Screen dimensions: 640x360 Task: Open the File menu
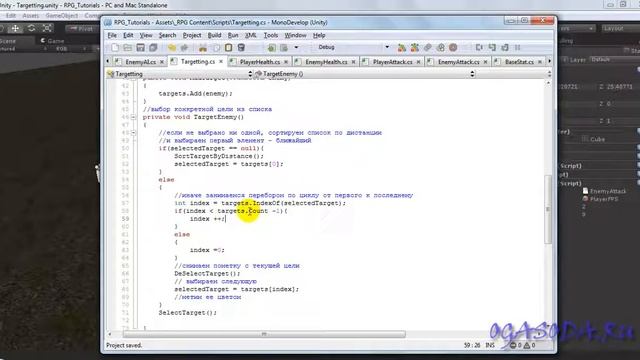[112, 36]
